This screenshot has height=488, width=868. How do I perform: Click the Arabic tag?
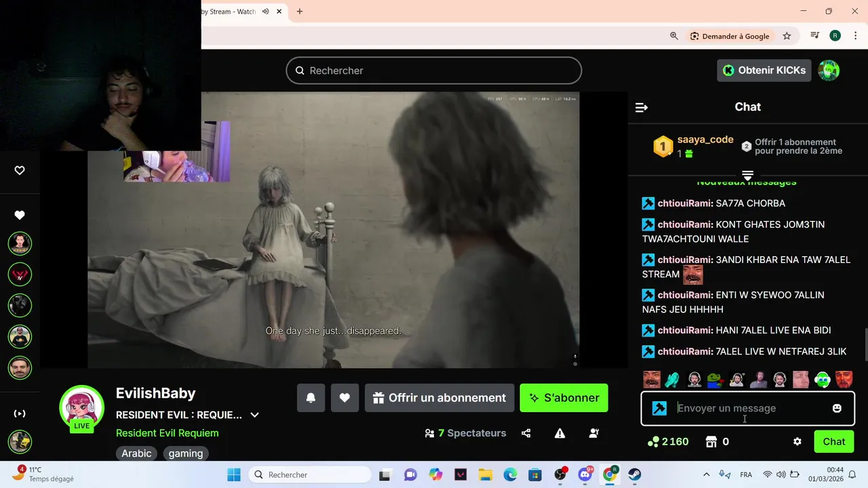point(136,453)
